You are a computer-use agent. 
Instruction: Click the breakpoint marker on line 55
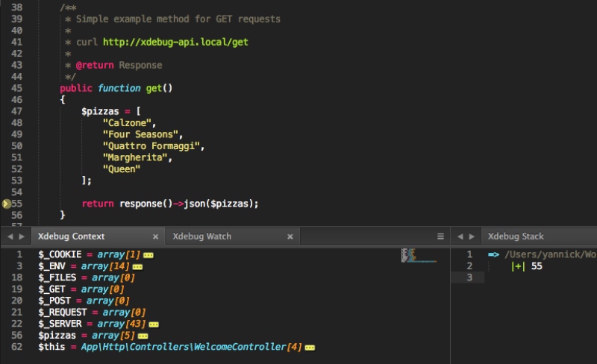click(x=6, y=203)
